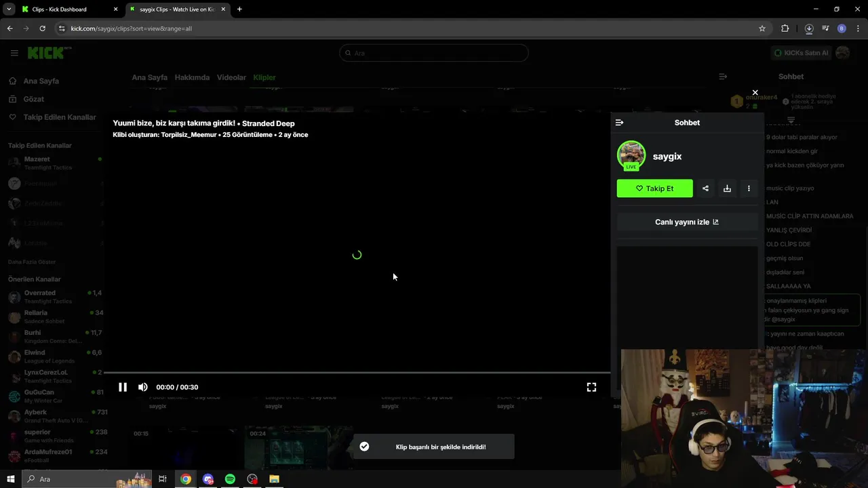Open the recommended channel Elwind
The height and width of the screenshot is (488, 868).
coord(54,357)
